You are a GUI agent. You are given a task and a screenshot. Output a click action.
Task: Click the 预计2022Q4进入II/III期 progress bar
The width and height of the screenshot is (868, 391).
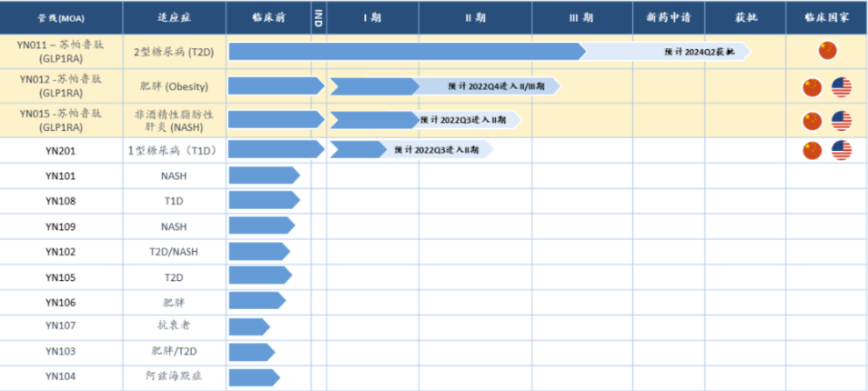(446, 86)
